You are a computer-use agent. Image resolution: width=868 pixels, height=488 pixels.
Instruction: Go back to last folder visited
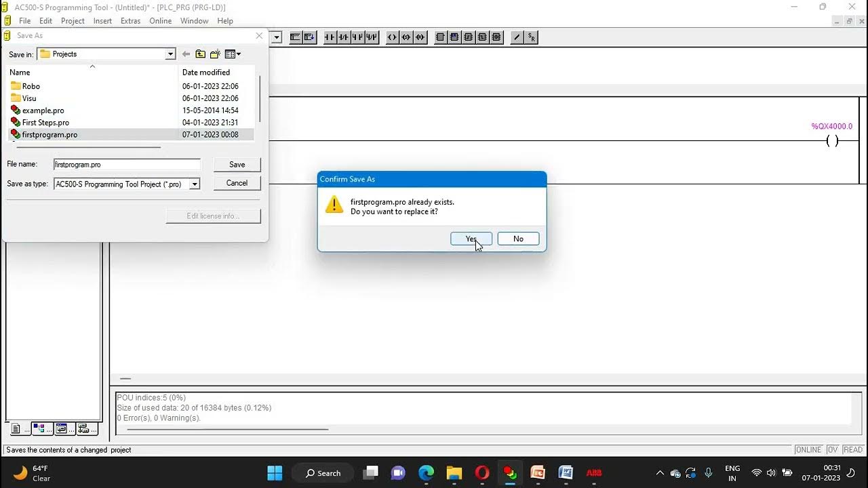[x=186, y=54]
